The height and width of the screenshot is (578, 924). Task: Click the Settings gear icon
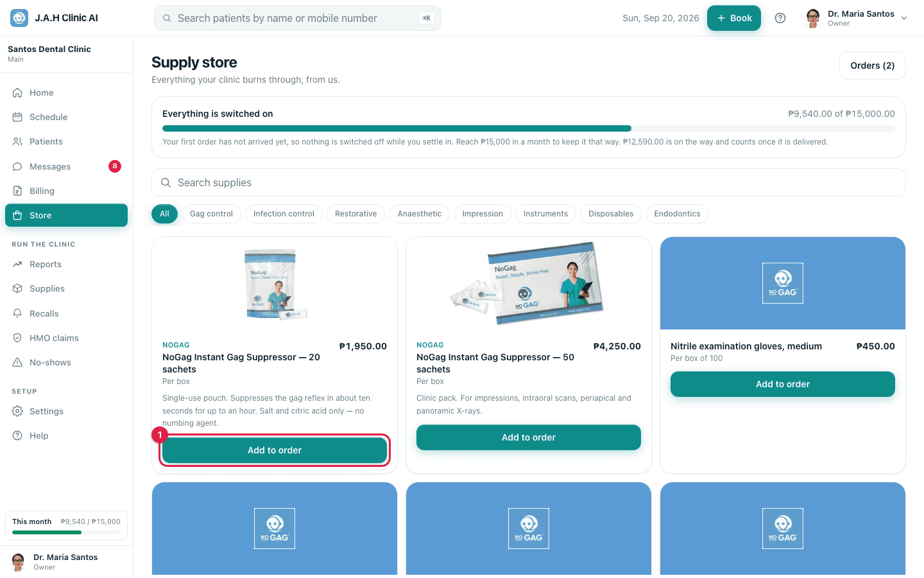[x=17, y=411]
